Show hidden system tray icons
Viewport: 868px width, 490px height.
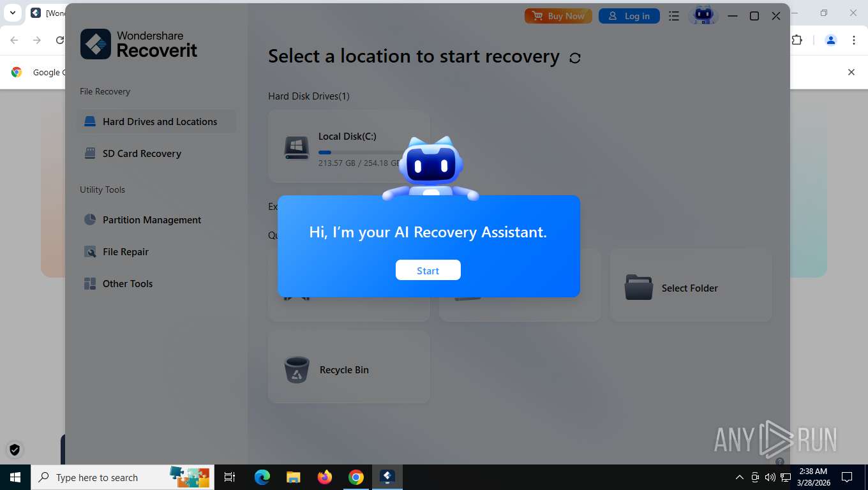pyautogui.click(x=740, y=477)
